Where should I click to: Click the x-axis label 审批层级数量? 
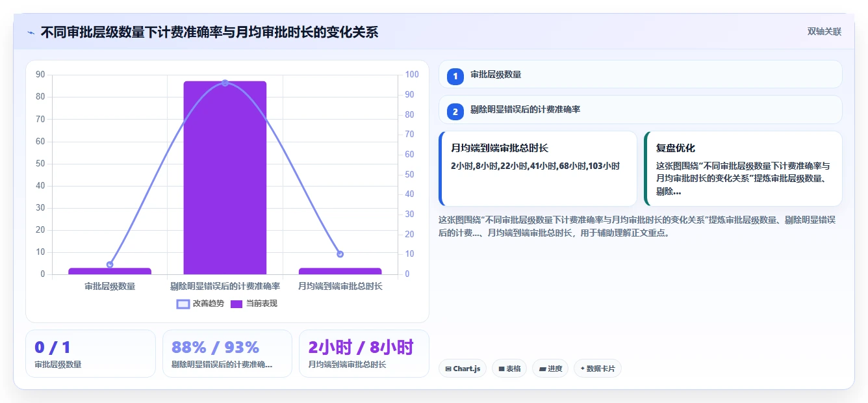pos(110,286)
